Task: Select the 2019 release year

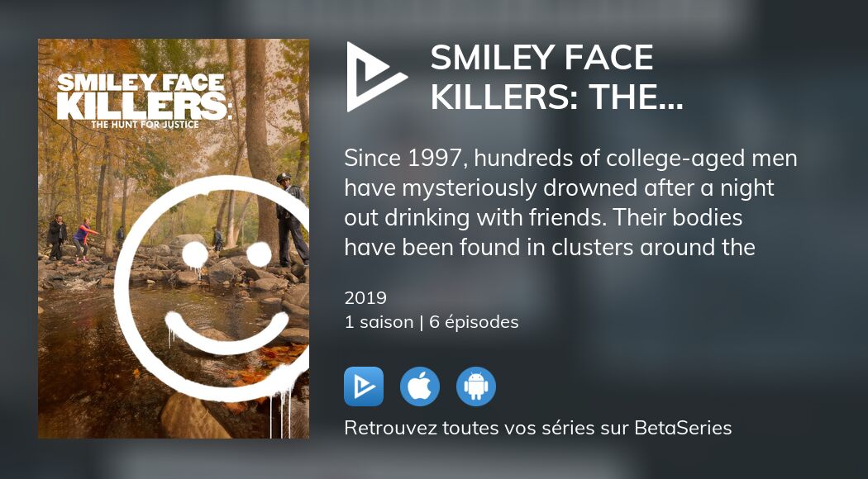Action: point(365,298)
